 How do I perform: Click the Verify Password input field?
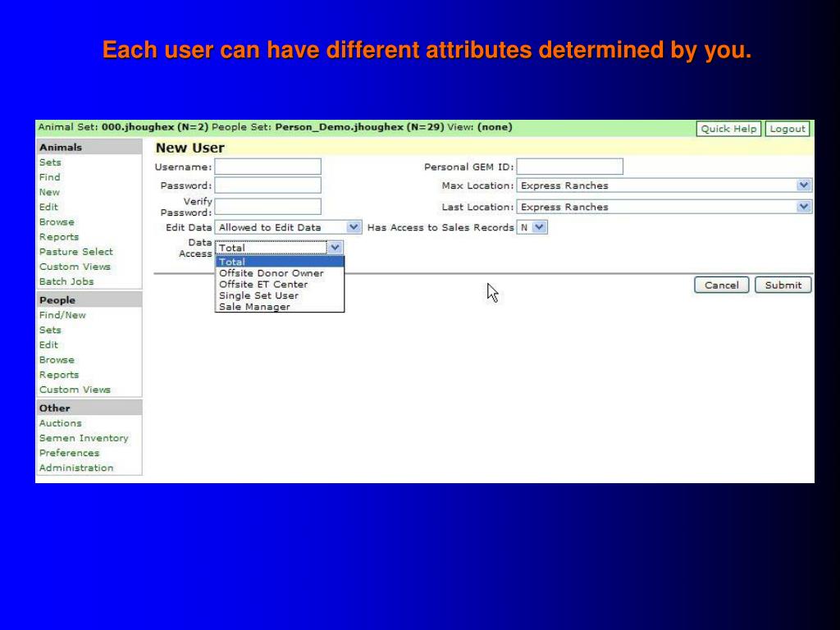[x=267, y=207]
